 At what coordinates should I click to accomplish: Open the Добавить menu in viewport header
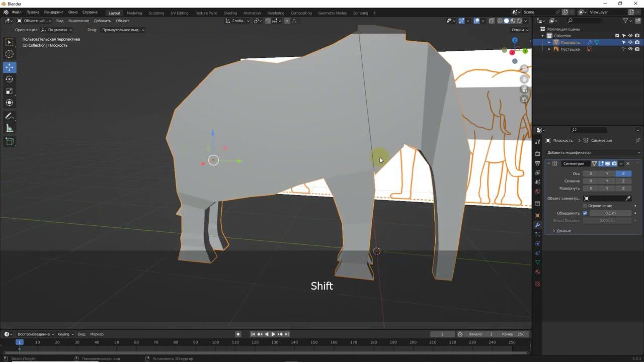[102, 21]
